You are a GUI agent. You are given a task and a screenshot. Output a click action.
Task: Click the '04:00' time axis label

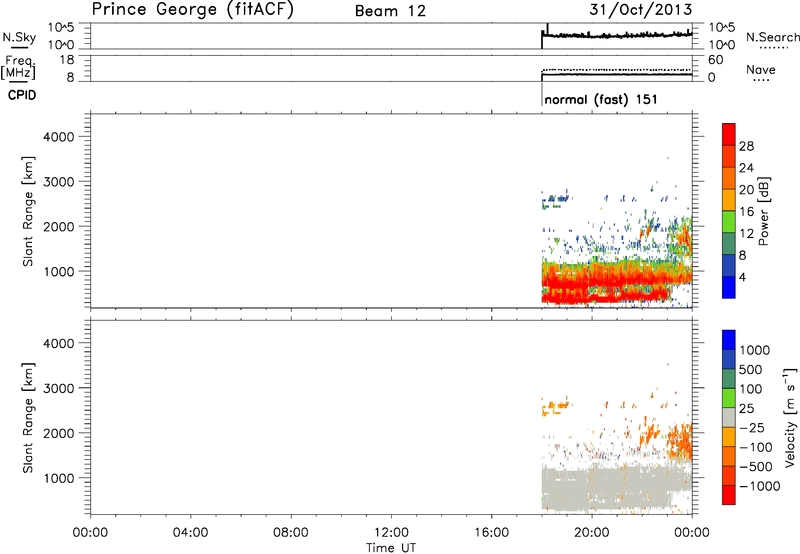click(x=190, y=533)
